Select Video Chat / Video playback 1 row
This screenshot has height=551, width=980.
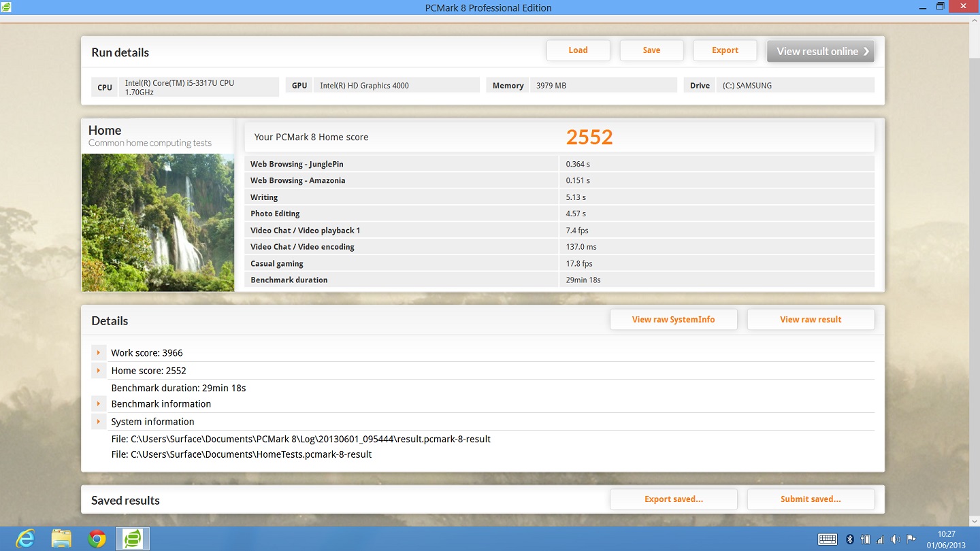pos(559,230)
